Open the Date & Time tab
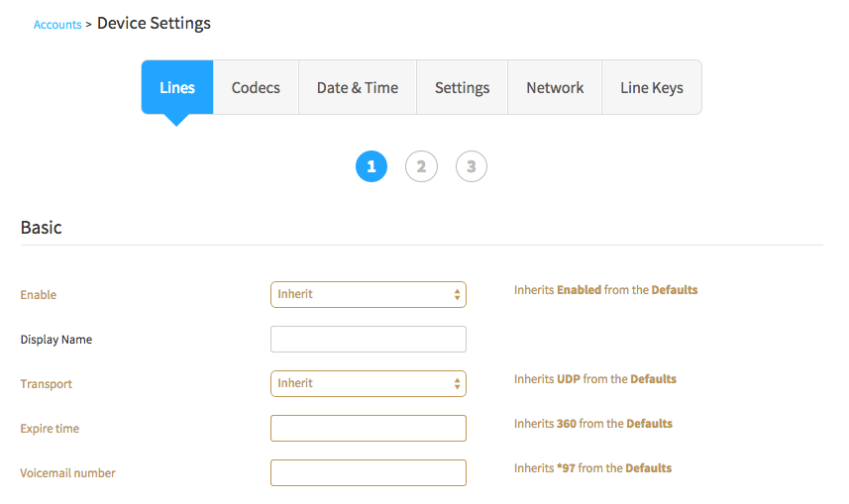Screen dimensions: 849x504 tap(358, 87)
